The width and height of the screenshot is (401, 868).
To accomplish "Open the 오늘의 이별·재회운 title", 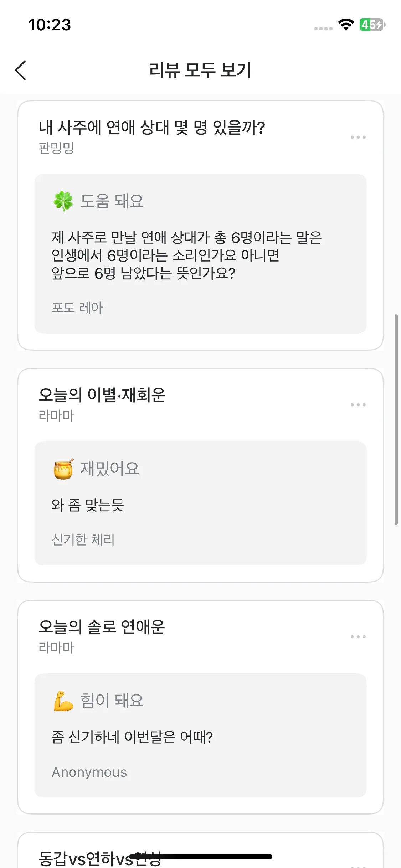I will point(102,395).
